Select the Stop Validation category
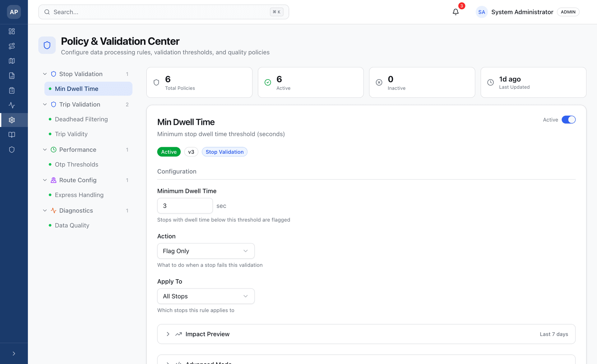The width and height of the screenshot is (597, 364). tap(81, 74)
